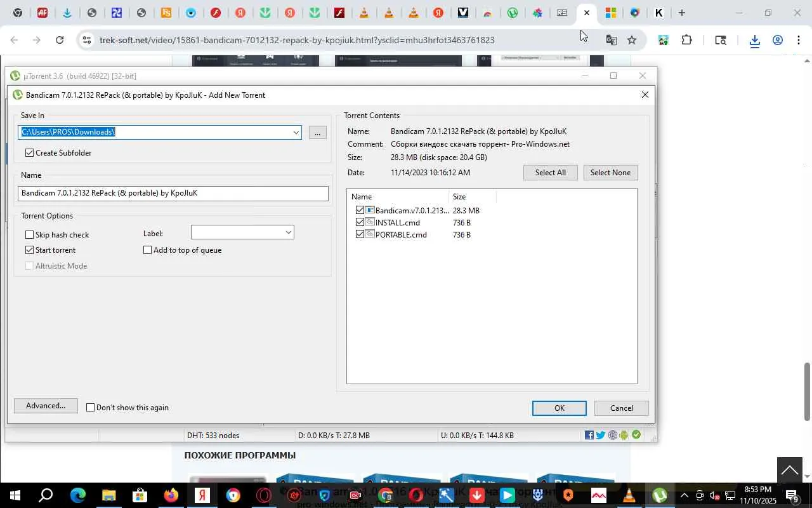
Task: Expand the Save In path dropdown
Action: (x=296, y=132)
